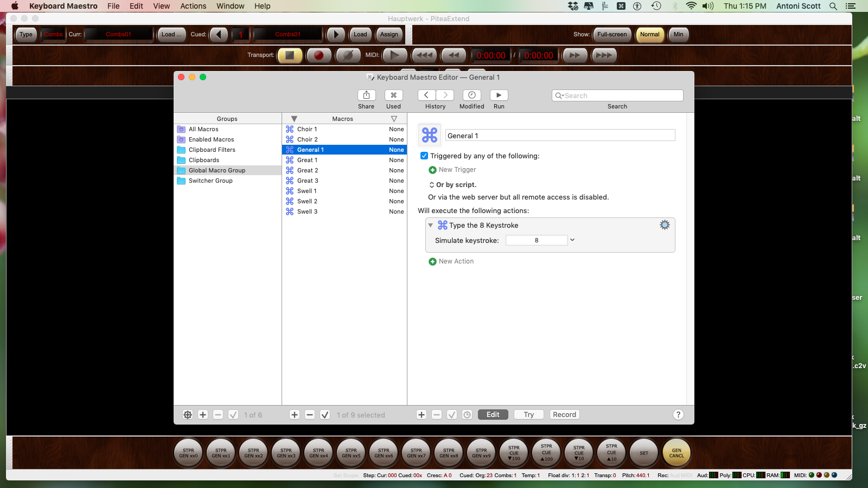
Task: Click the cued next right arrow in Hauptwerk
Action: (336, 34)
